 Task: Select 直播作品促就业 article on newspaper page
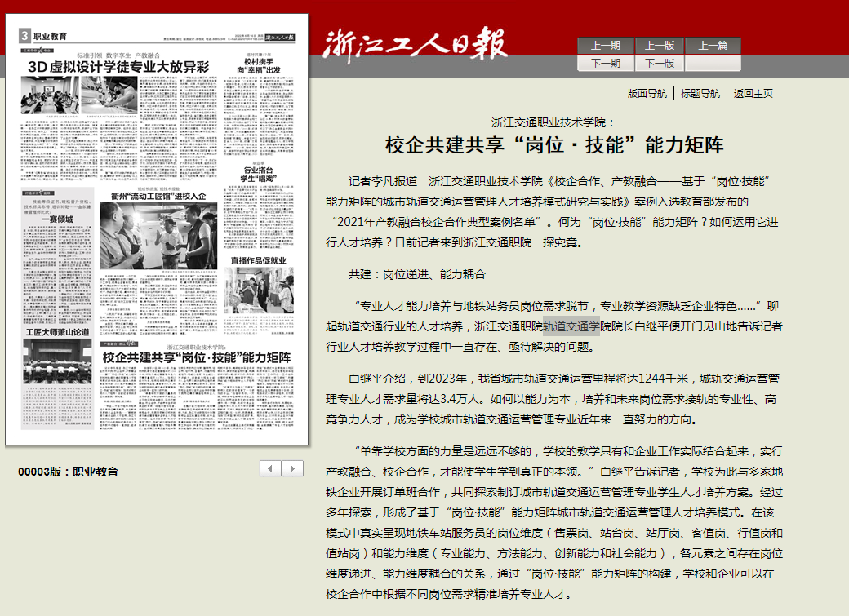coord(258,261)
